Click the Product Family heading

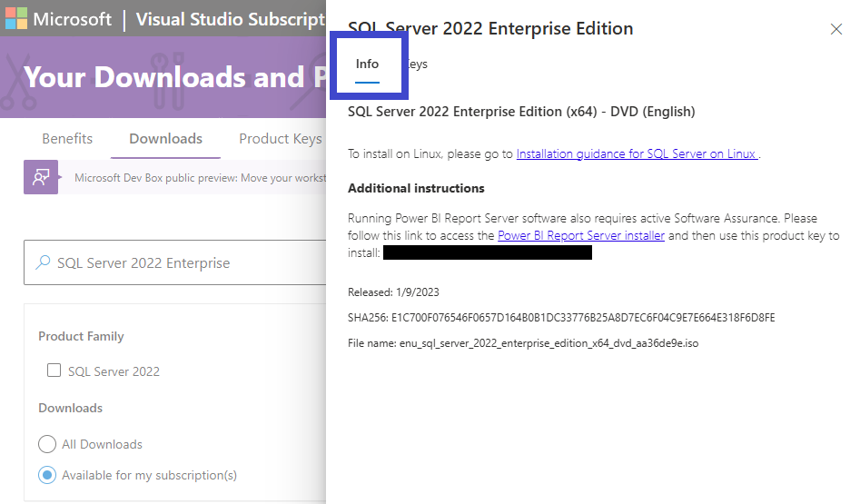(81, 336)
